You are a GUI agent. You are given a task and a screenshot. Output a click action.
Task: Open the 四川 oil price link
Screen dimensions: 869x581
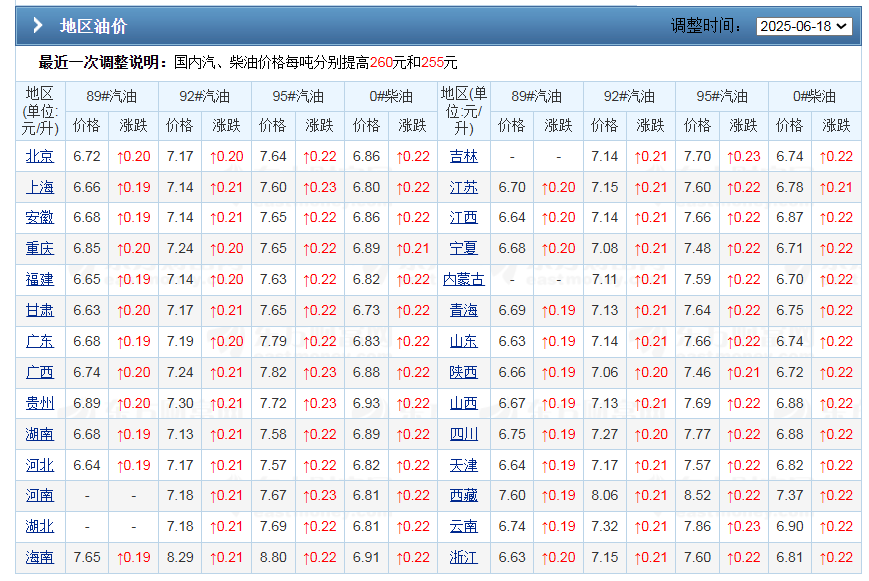click(x=464, y=434)
